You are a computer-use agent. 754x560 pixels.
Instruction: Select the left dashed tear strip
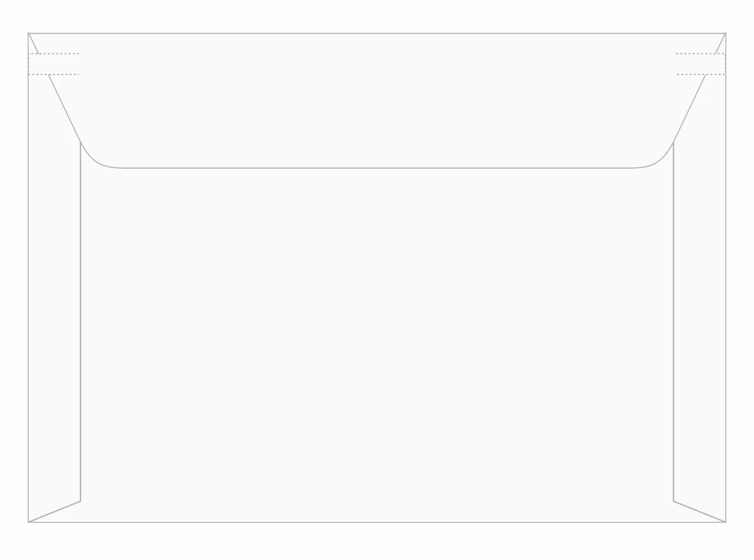point(54,64)
